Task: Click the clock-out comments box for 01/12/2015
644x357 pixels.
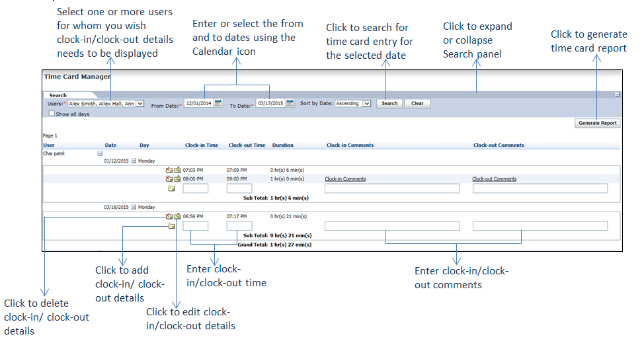Action: tap(540, 188)
